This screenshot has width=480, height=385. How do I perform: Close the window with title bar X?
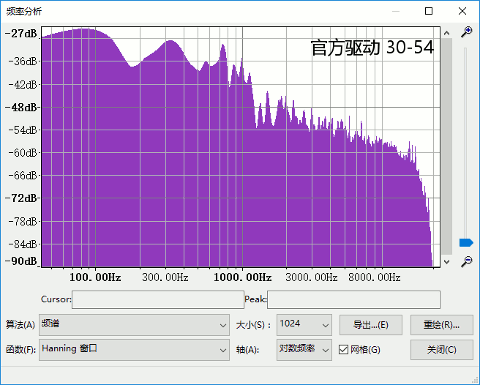[462, 11]
